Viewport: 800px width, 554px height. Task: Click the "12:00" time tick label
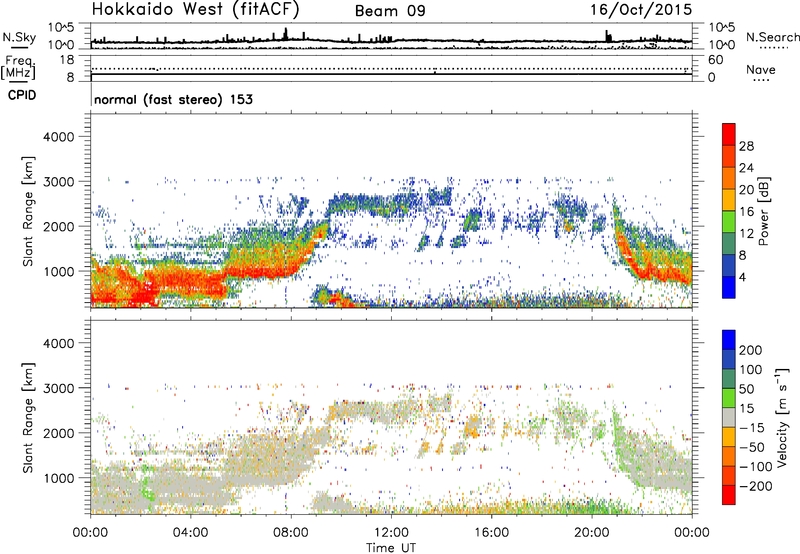[x=391, y=533]
